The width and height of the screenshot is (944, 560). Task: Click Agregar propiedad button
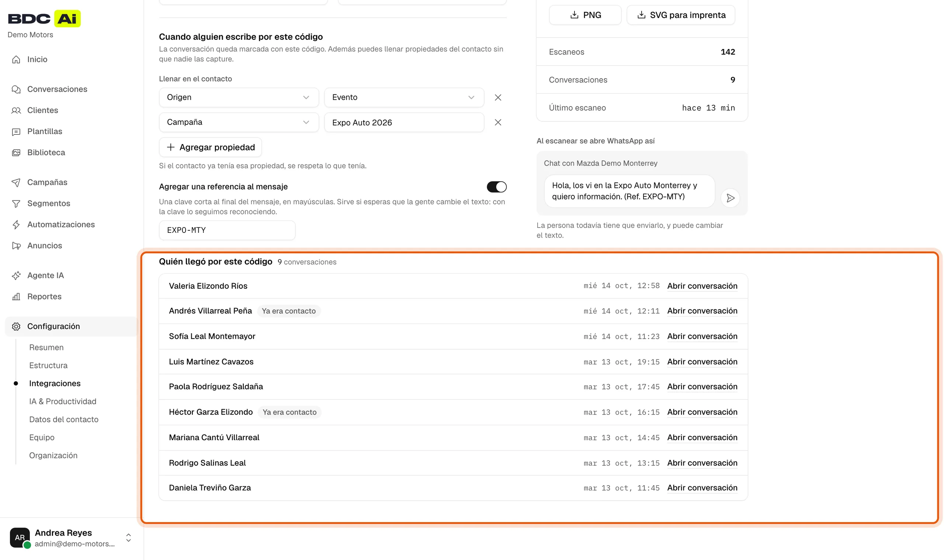(210, 147)
